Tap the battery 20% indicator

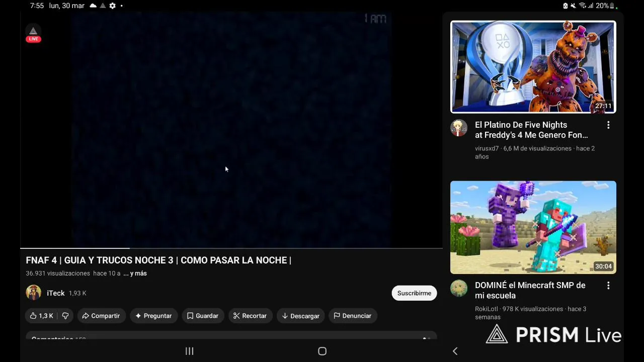coord(606,6)
